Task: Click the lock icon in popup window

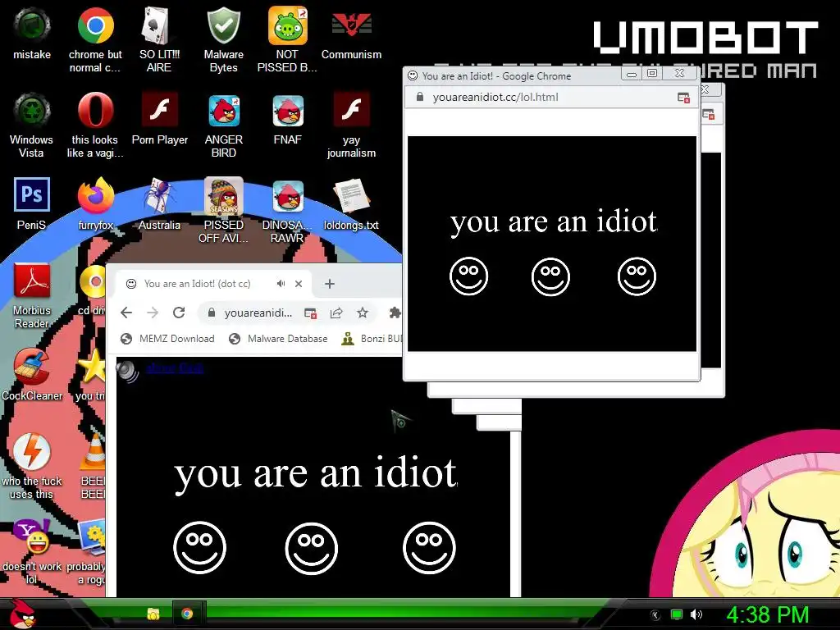Action: [420, 97]
